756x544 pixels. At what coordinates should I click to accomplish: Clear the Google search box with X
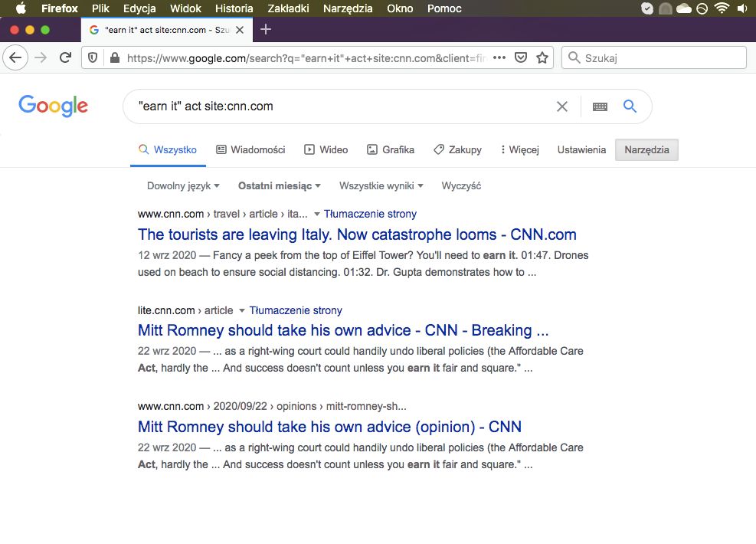[x=562, y=107]
